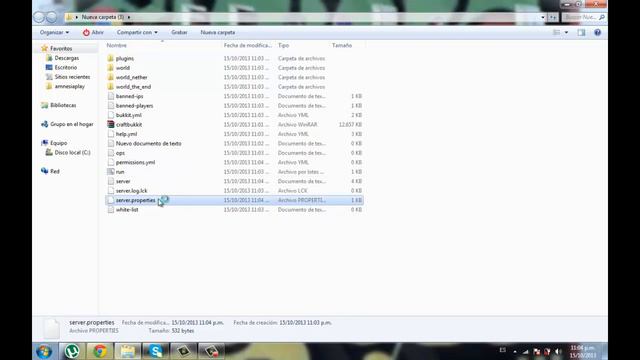Open Sitios recientes in the sidebar
The height and width of the screenshot is (360, 640).
click(72, 77)
